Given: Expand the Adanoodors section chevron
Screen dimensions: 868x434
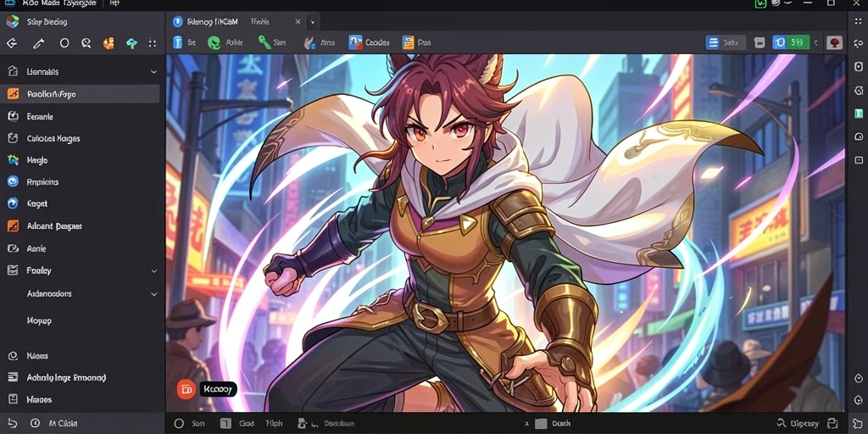Looking at the screenshot, I should (x=154, y=294).
